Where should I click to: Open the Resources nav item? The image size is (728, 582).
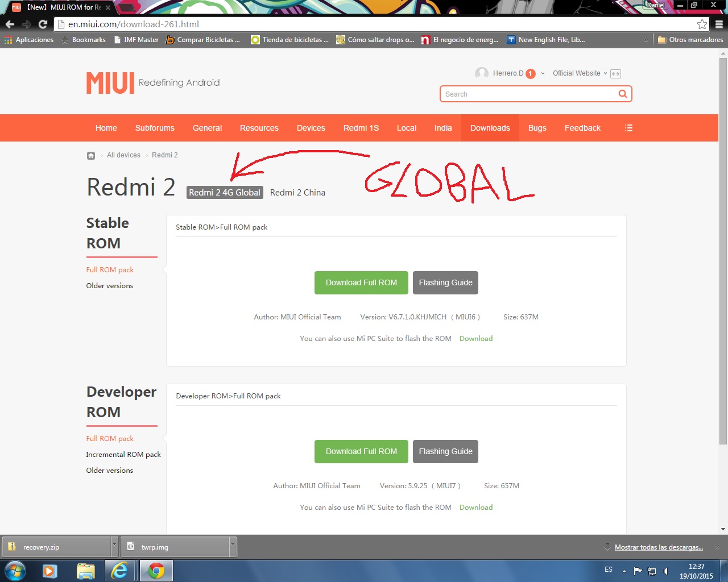(259, 128)
